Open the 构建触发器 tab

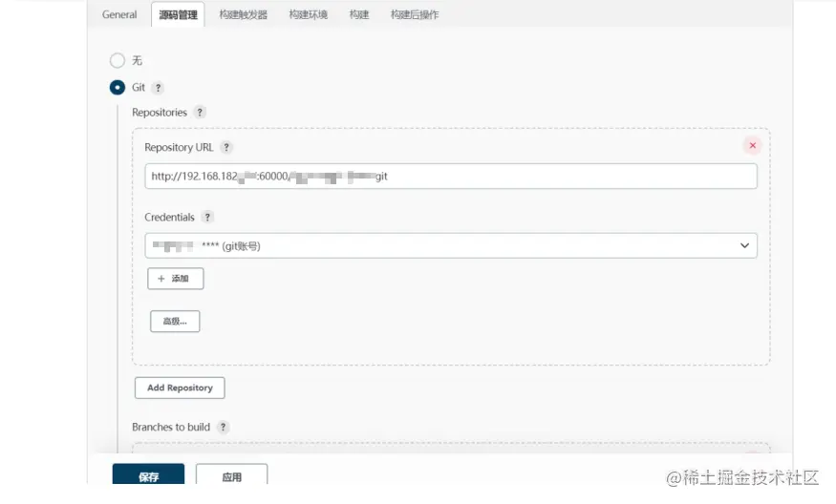(243, 14)
